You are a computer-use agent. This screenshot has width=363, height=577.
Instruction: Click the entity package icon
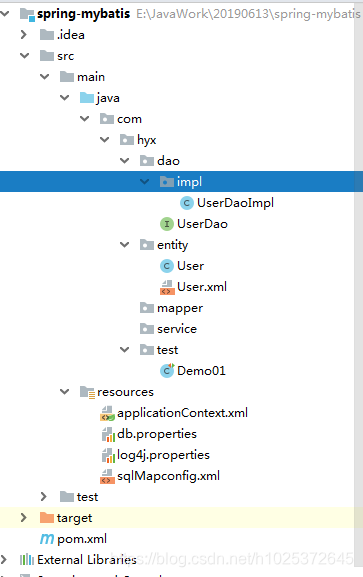[147, 245]
